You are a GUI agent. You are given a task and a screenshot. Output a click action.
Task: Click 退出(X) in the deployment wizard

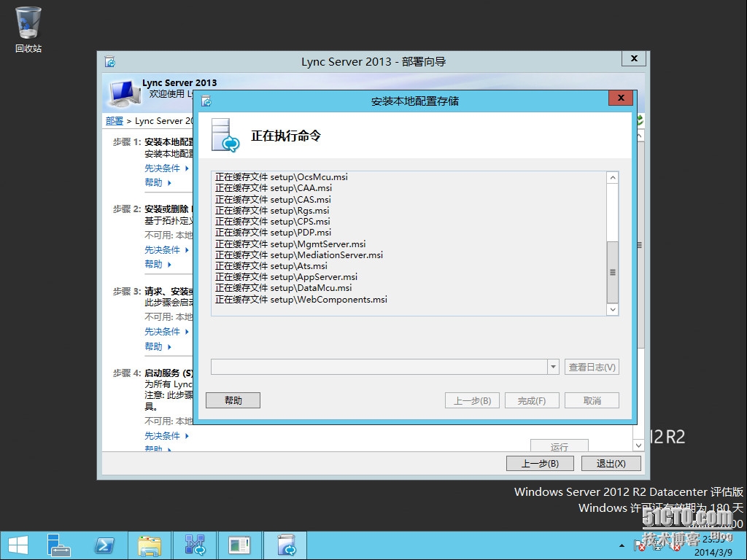click(611, 463)
